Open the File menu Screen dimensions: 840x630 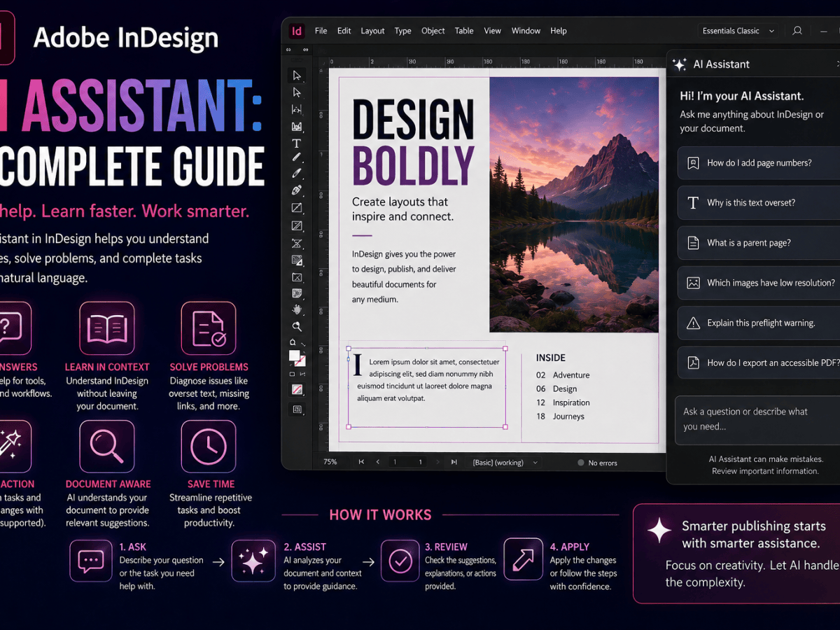(x=321, y=31)
